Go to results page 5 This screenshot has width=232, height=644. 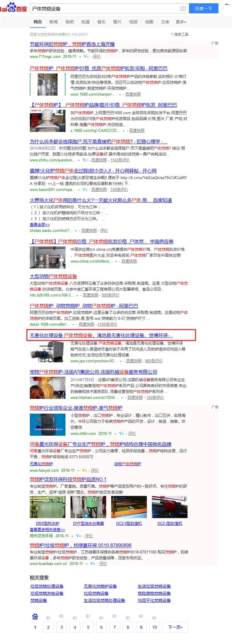click(x=88, y=627)
